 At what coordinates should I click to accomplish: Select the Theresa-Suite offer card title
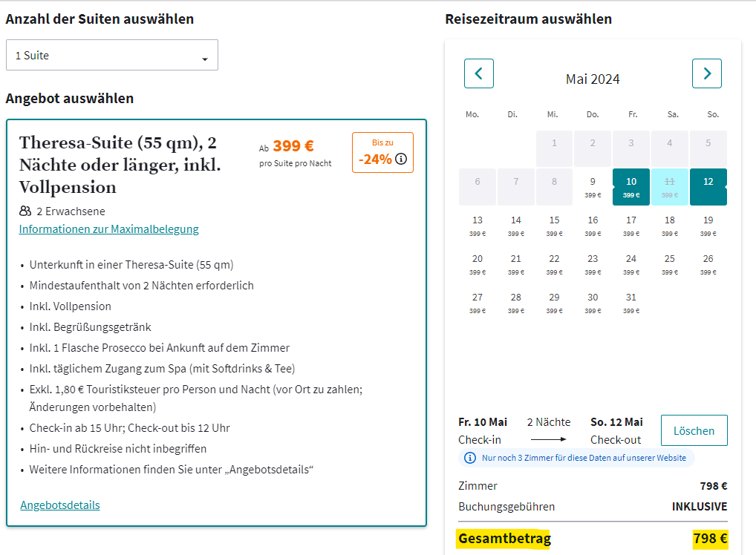coord(120,165)
